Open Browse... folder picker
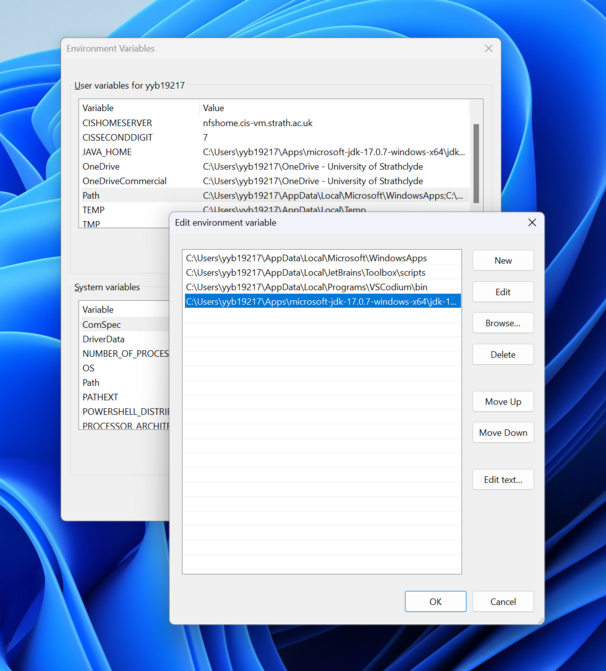The image size is (606, 671). (x=503, y=323)
